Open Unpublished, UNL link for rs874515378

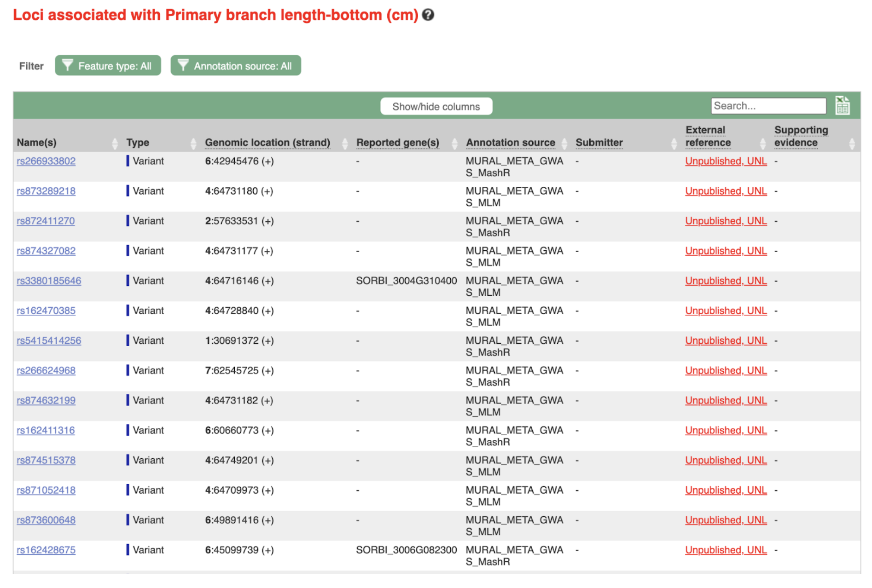[726, 460]
